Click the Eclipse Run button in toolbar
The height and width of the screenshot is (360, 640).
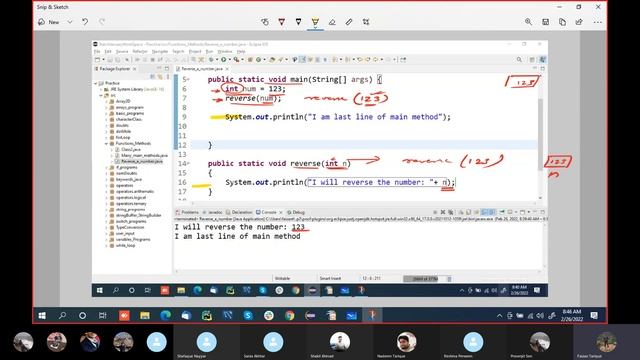(x=224, y=60)
